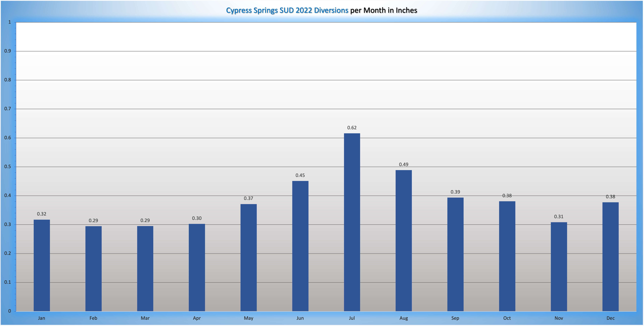Click the 0.29 label above Mar

(145, 220)
